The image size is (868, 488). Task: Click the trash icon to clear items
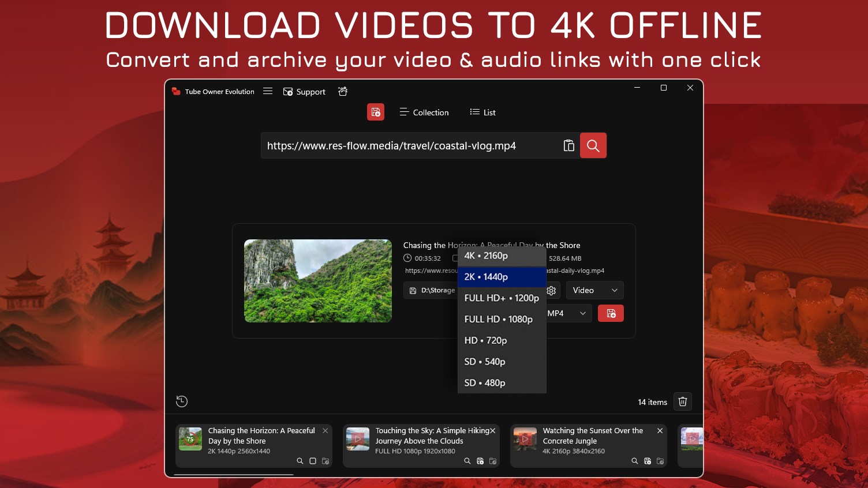tap(683, 401)
